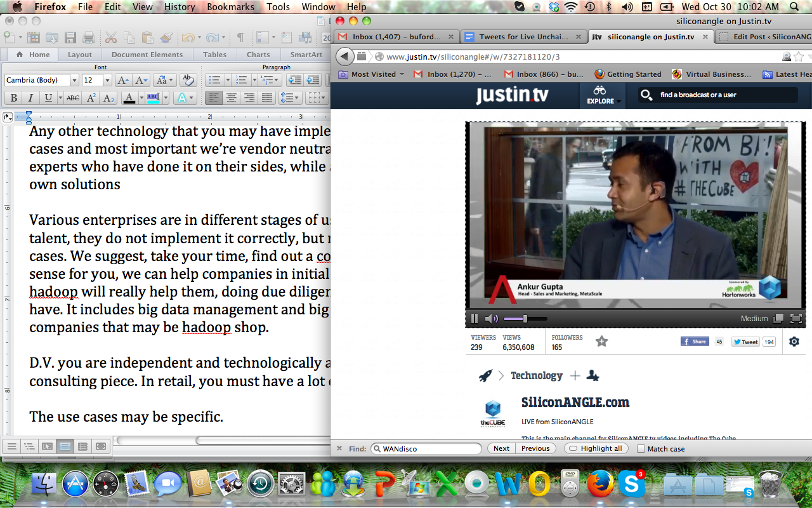Click the Cut scissors icon in Word

tap(111, 37)
